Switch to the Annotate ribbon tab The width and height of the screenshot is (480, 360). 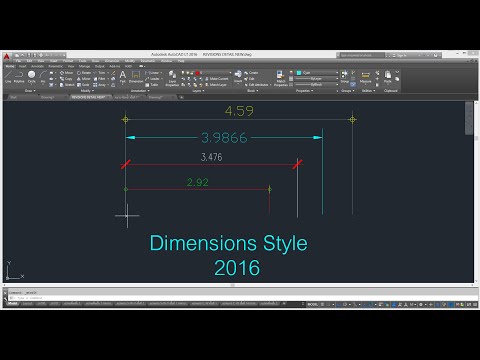[x=37, y=66]
